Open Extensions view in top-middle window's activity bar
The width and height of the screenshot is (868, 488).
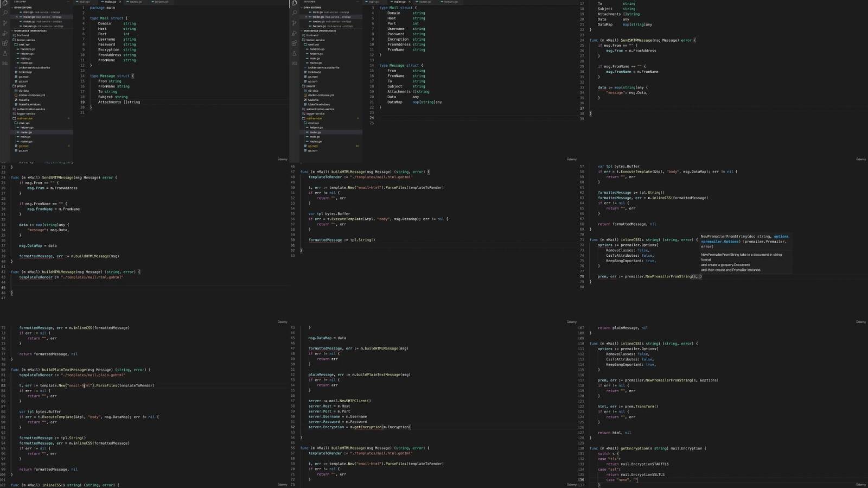(294, 43)
